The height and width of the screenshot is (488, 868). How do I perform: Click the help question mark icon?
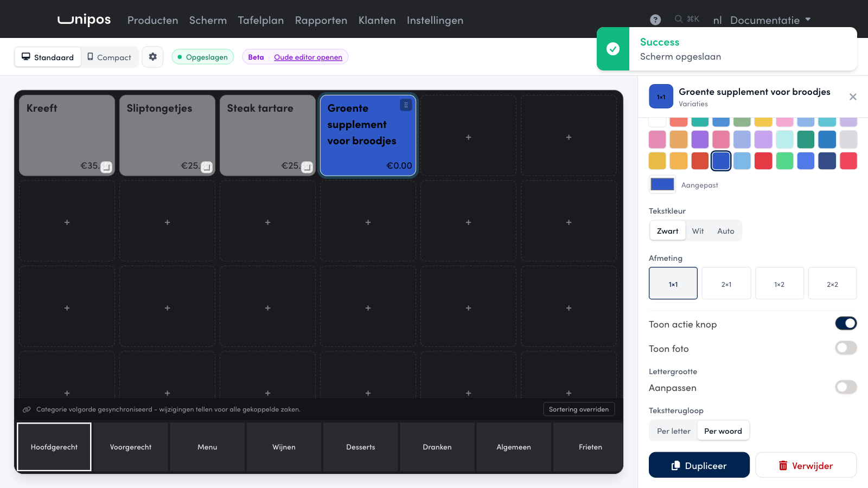click(655, 20)
